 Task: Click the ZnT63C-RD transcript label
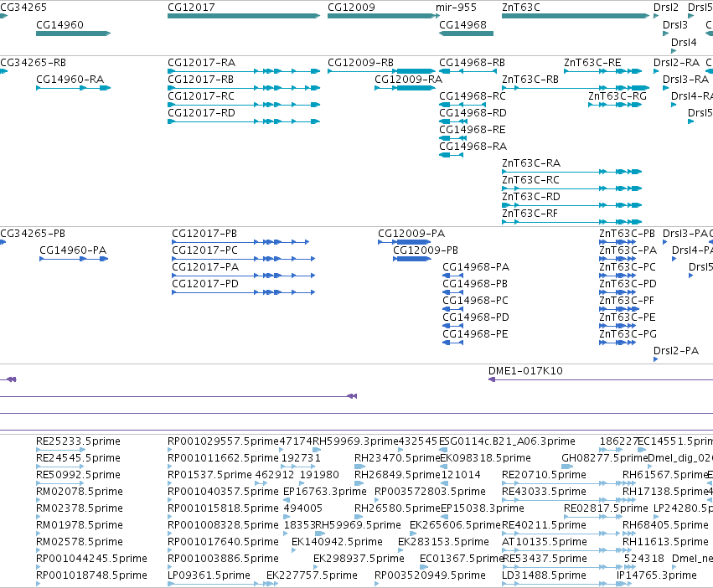530,197
